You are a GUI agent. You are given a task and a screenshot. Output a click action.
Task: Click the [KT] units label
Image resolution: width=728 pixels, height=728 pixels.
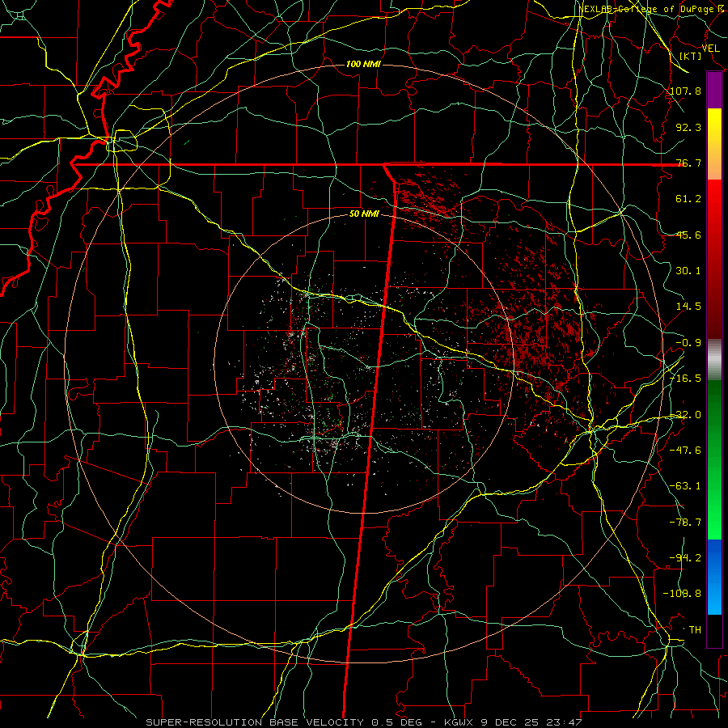691,56
